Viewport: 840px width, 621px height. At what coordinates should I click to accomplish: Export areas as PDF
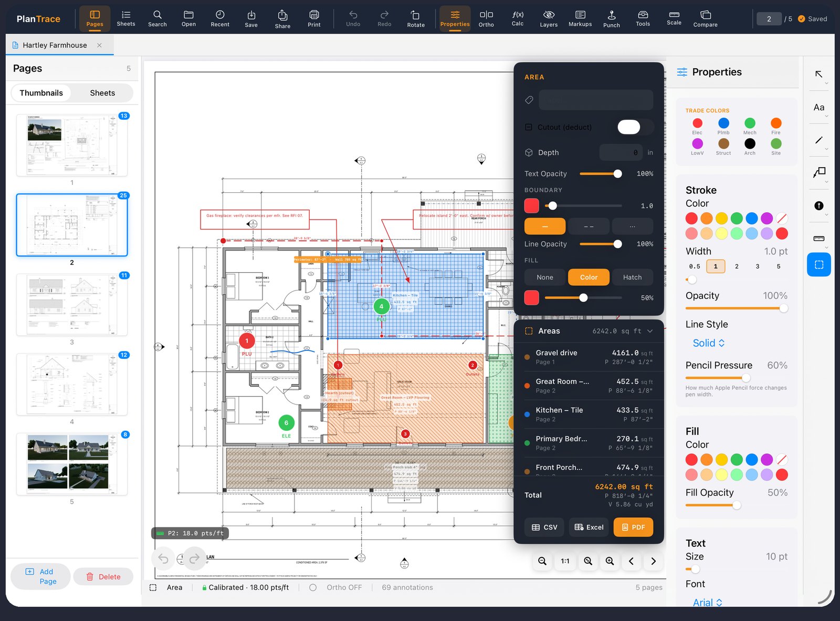click(x=633, y=527)
